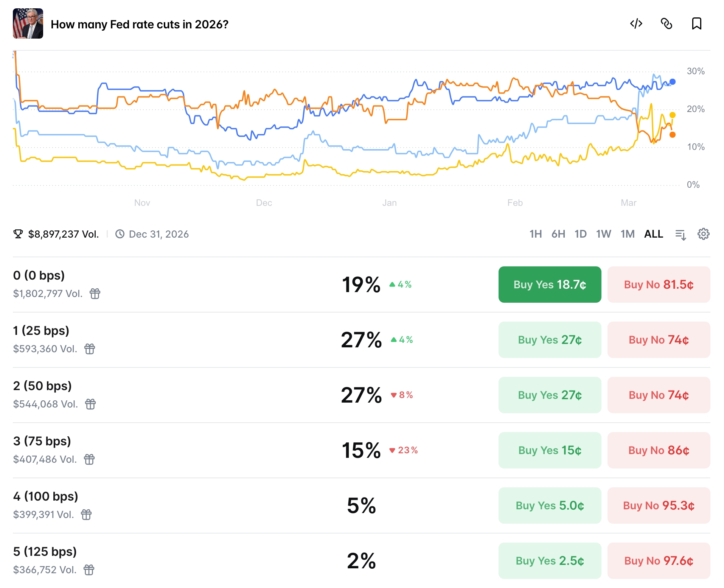Select the ALL chart timeframe

(x=653, y=234)
